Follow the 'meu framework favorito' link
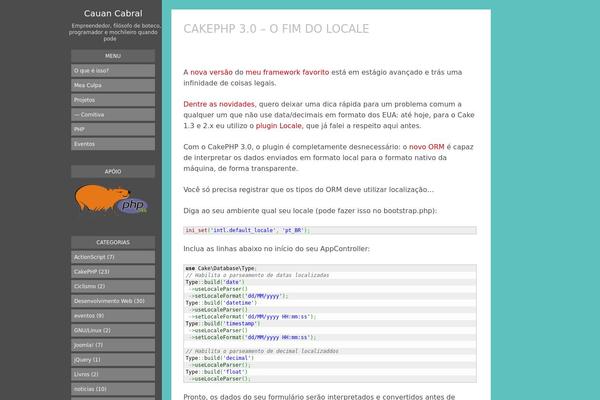This screenshot has height=400, width=600. [287, 72]
